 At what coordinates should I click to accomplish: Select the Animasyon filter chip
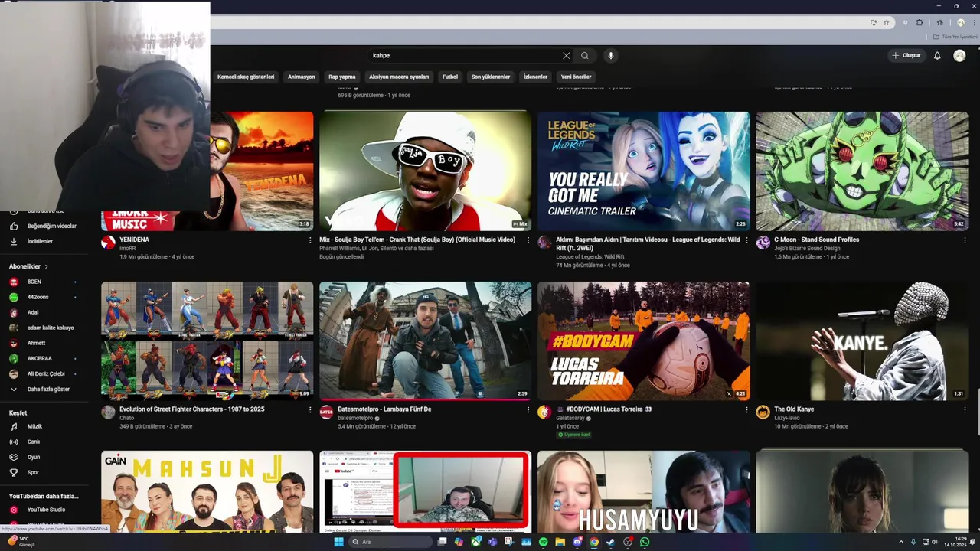click(301, 77)
